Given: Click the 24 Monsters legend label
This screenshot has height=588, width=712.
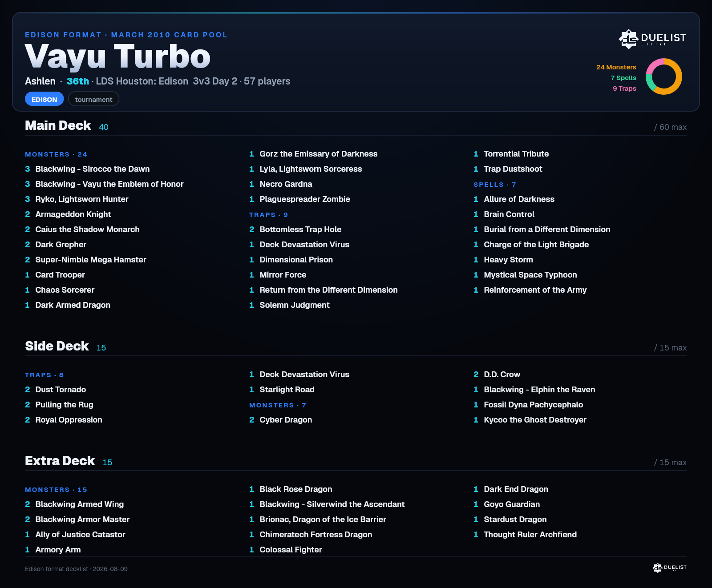Looking at the screenshot, I should (x=616, y=67).
